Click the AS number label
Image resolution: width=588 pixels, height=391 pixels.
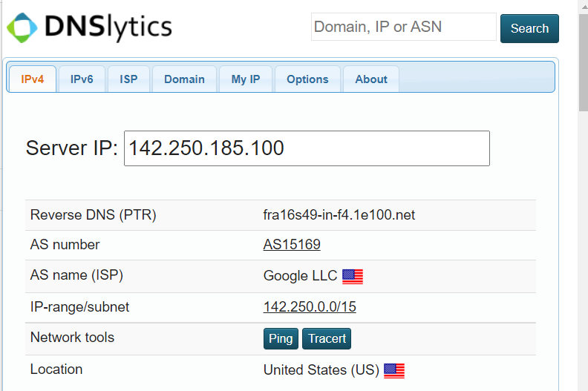click(x=65, y=244)
